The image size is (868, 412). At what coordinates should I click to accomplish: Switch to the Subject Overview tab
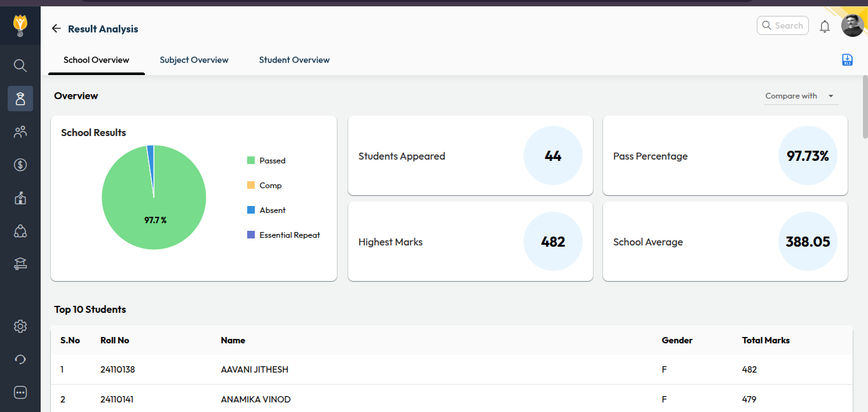click(x=194, y=60)
